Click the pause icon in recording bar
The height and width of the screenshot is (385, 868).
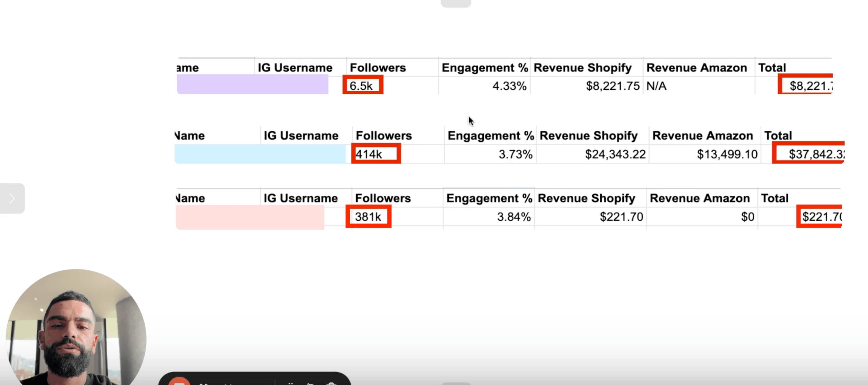291,384
